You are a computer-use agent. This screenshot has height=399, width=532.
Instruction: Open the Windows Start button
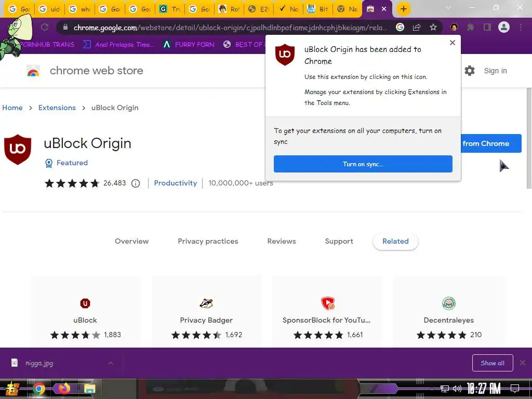coord(12,389)
